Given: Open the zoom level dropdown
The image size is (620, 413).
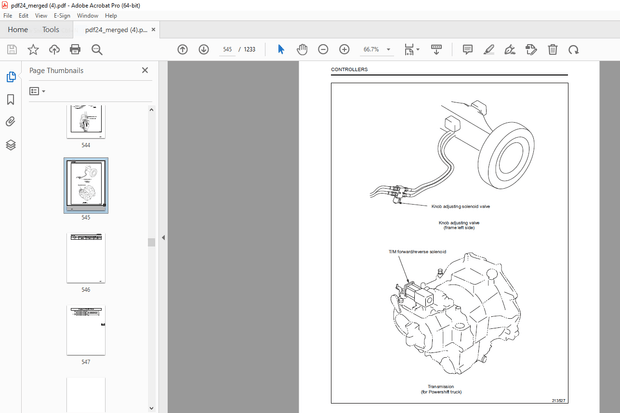Looking at the screenshot, I should tap(388, 49).
